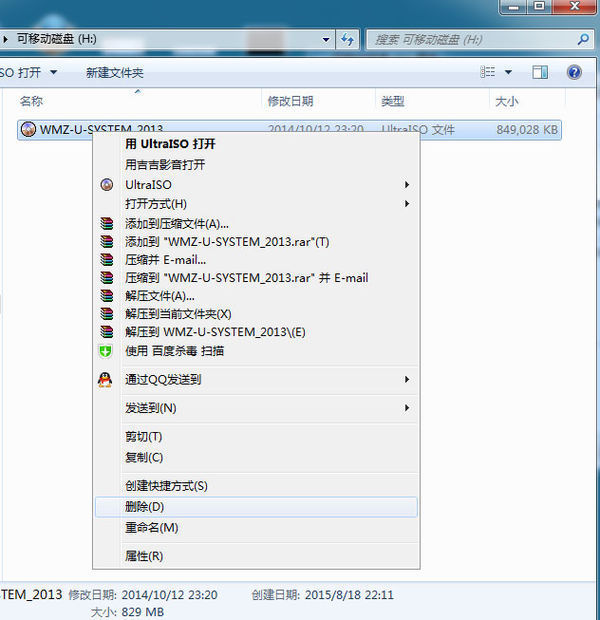Expand the 通过QQ发送到 submenu arrow
Viewport: 600px width, 620px height.
point(407,380)
